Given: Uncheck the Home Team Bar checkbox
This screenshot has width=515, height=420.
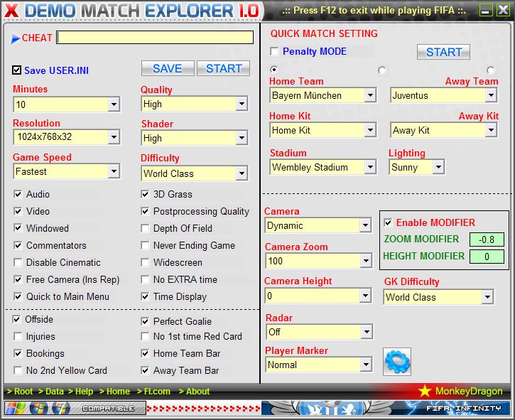Looking at the screenshot, I should (x=145, y=353).
